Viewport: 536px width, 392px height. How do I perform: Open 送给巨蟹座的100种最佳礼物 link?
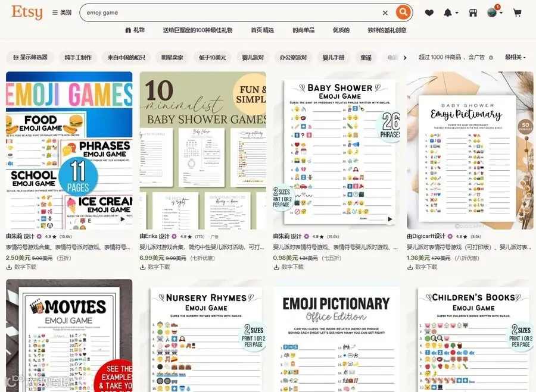pyautogui.click(x=198, y=30)
